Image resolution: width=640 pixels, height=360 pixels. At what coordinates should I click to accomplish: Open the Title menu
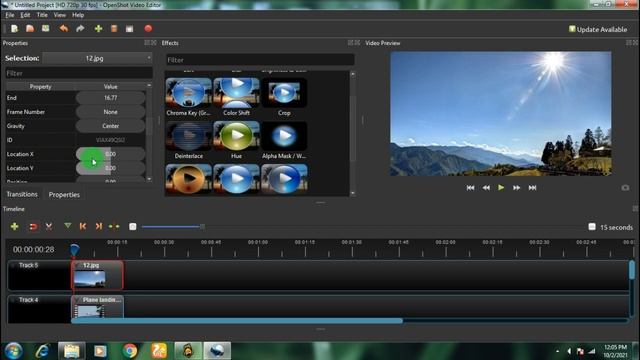[42, 15]
